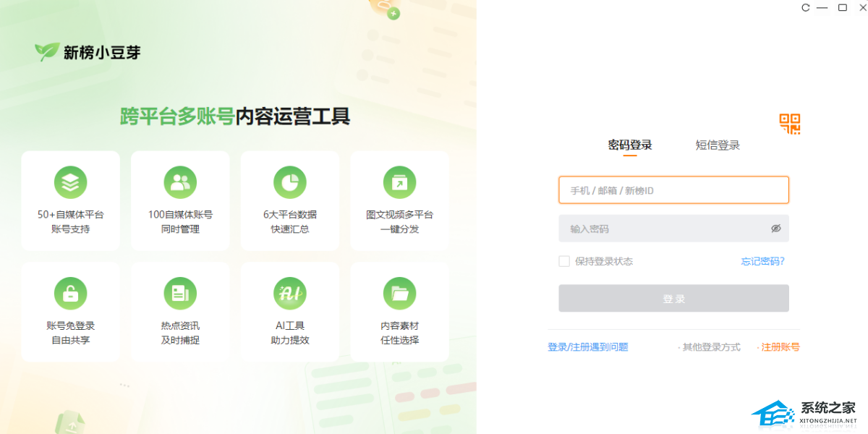Toggle password visibility eye icon
The image size is (868, 434).
[x=776, y=229]
